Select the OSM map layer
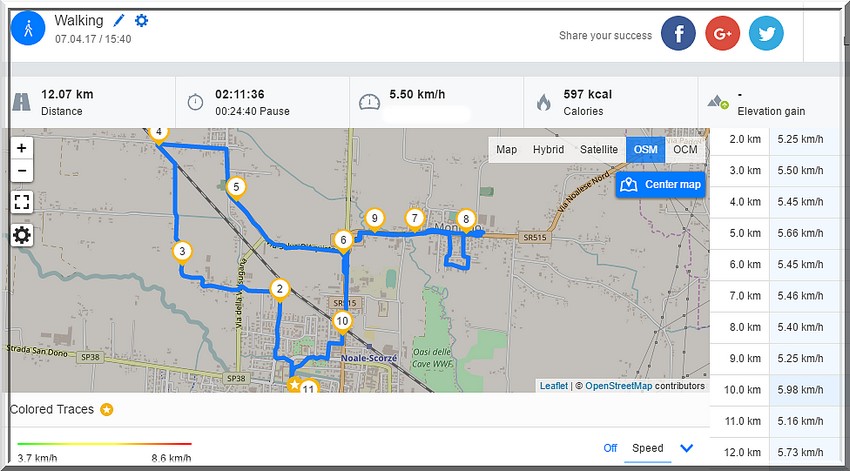 click(647, 150)
